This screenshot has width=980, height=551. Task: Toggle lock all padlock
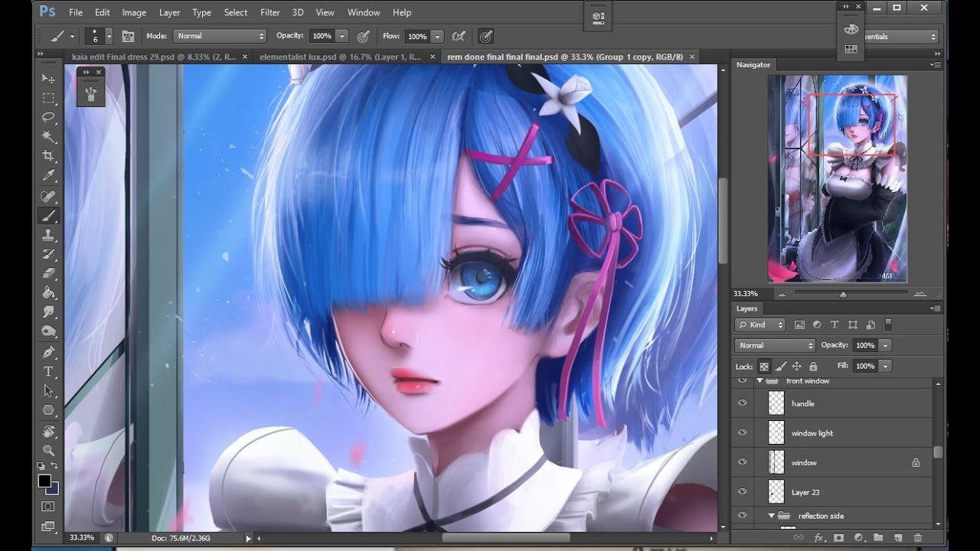[813, 367]
